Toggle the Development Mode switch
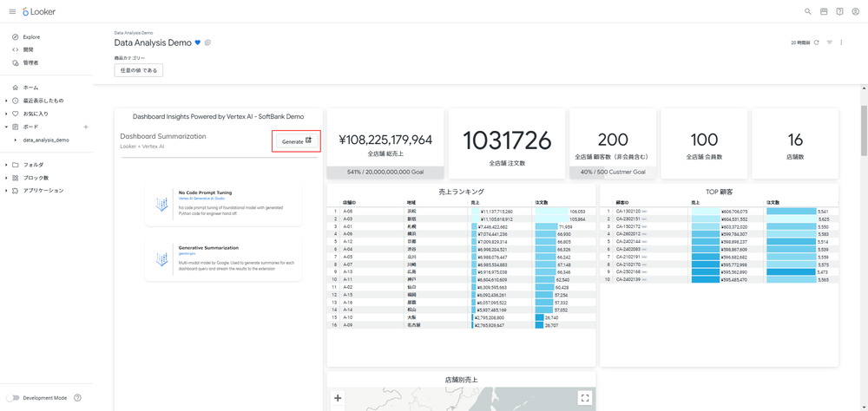Screen dimensions: 868x411 coord(13,398)
